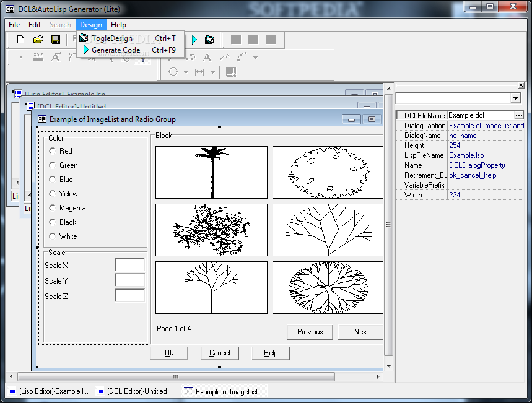
Task: Open the property panel object combo box
Action: tap(458, 98)
